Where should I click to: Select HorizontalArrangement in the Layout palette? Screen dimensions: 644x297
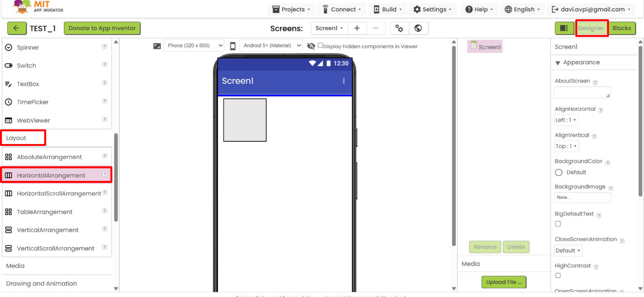[x=56, y=175]
